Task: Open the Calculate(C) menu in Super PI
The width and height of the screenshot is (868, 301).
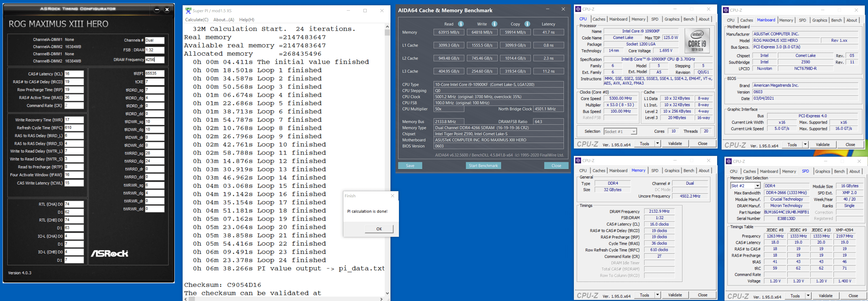Action: [x=197, y=20]
